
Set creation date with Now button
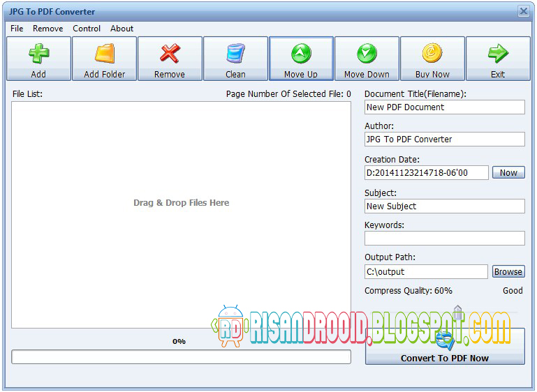point(508,173)
